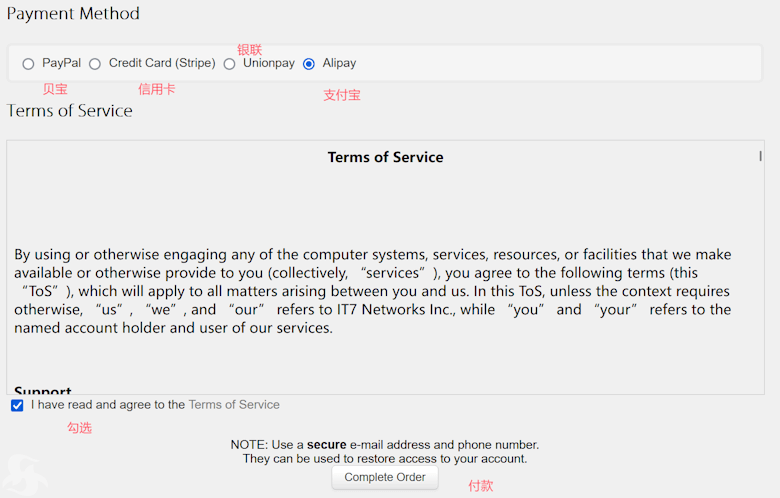Click the faint watermark logo in corner
This screenshot has width=780, height=498.
(x=24, y=475)
